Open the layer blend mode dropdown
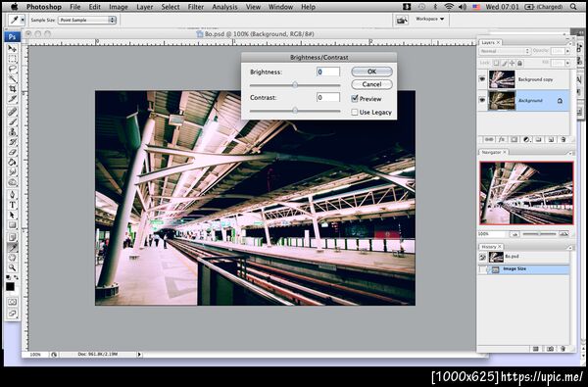 tap(505, 51)
